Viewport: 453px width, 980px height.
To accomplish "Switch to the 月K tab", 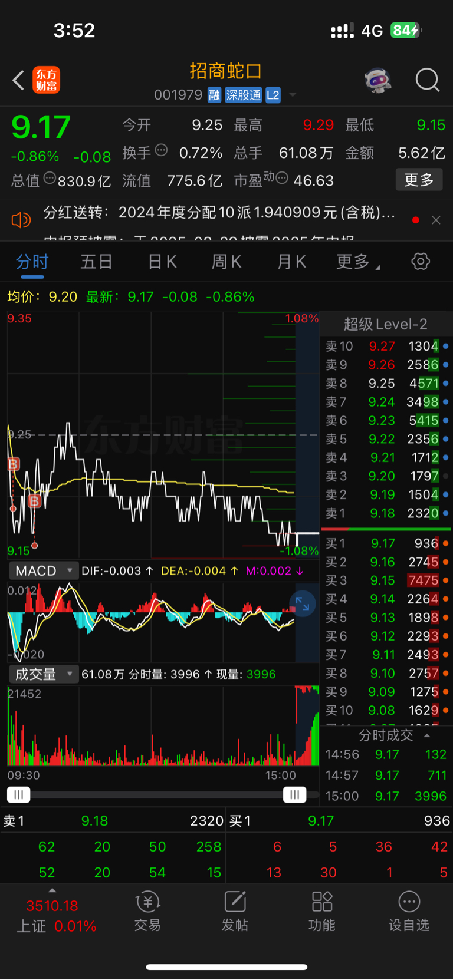I will (291, 262).
